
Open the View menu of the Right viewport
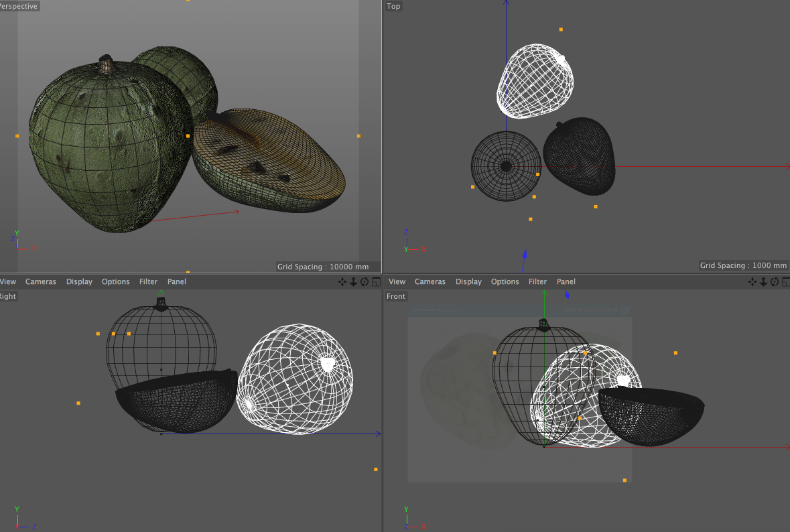[8, 282]
